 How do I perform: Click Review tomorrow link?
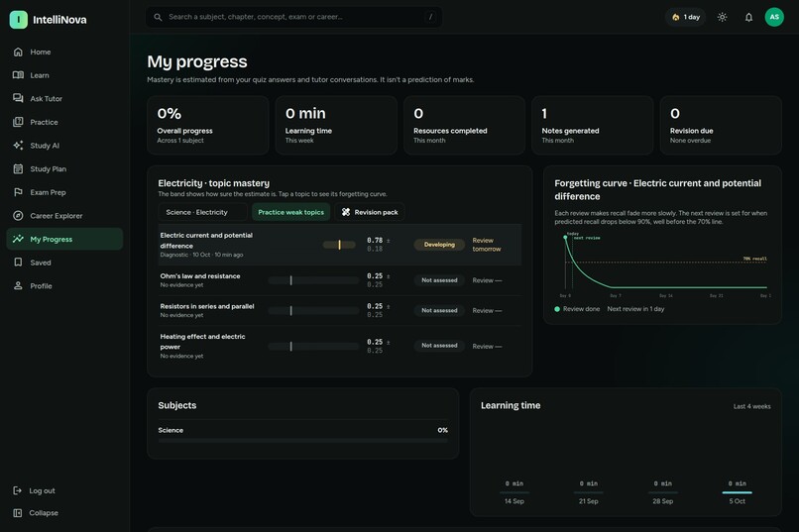coord(487,245)
